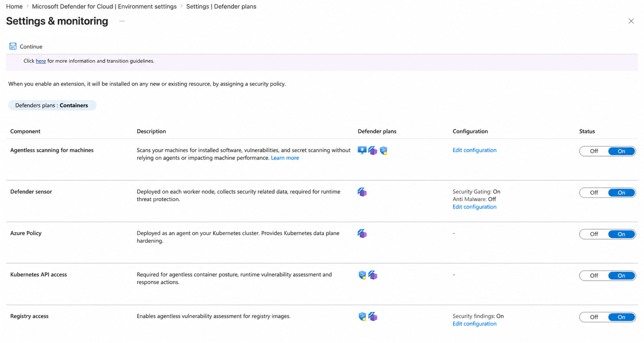
Task: Open Learn more link for agentless scanning
Action: click(285, 158)
